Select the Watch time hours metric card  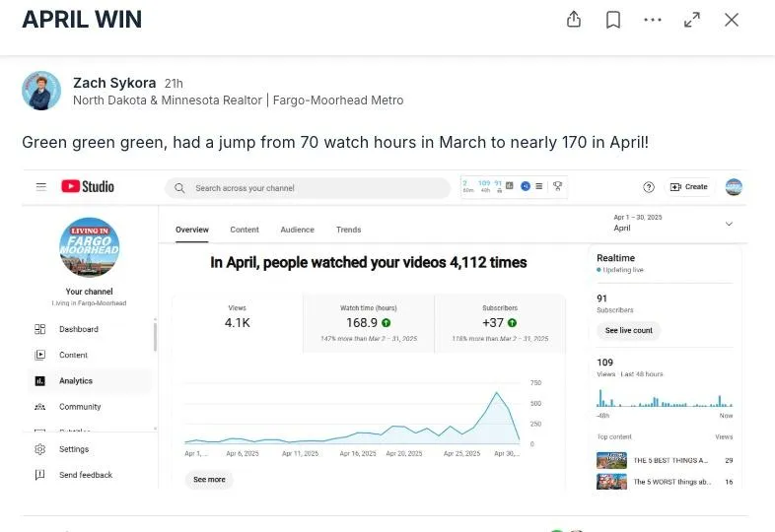point(368,323)
